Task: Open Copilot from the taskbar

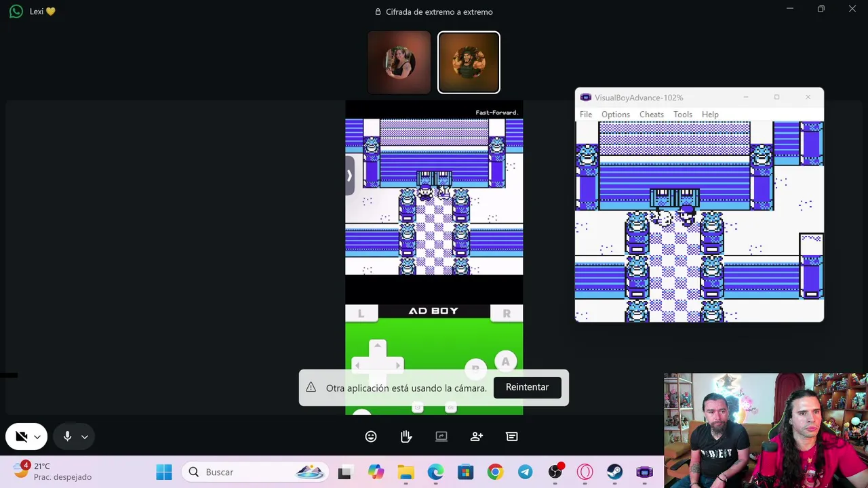Action: coord(376,472)
